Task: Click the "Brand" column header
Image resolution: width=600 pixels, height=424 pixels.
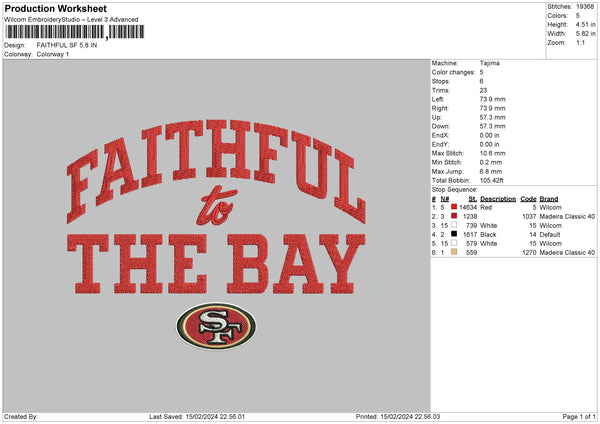Action: pyautogui.click(x=549, y=199)
